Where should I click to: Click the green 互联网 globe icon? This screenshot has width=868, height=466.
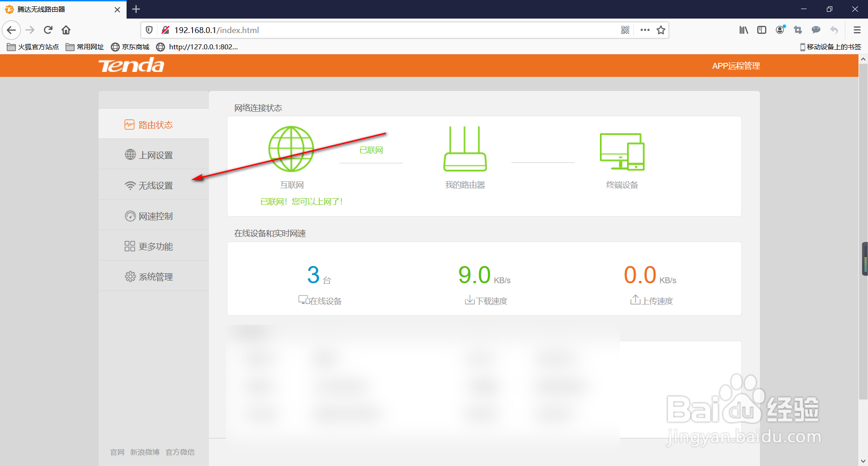[291, 149]
